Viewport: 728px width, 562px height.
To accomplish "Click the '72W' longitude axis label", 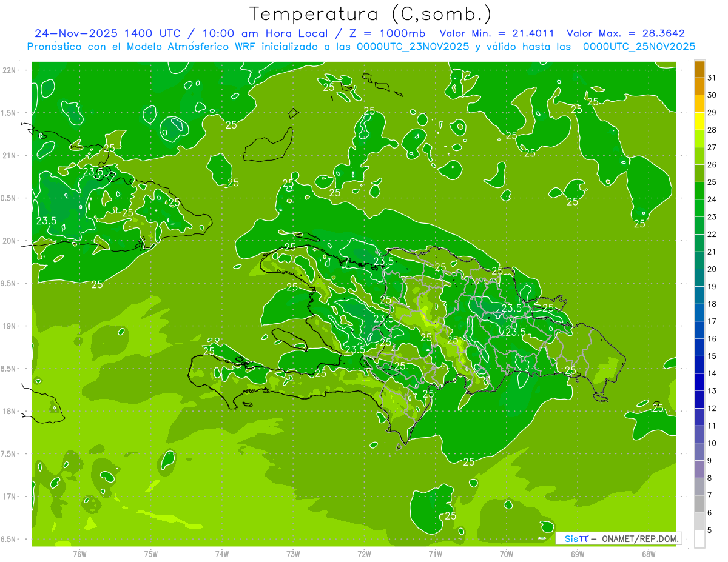I will 364,554.
